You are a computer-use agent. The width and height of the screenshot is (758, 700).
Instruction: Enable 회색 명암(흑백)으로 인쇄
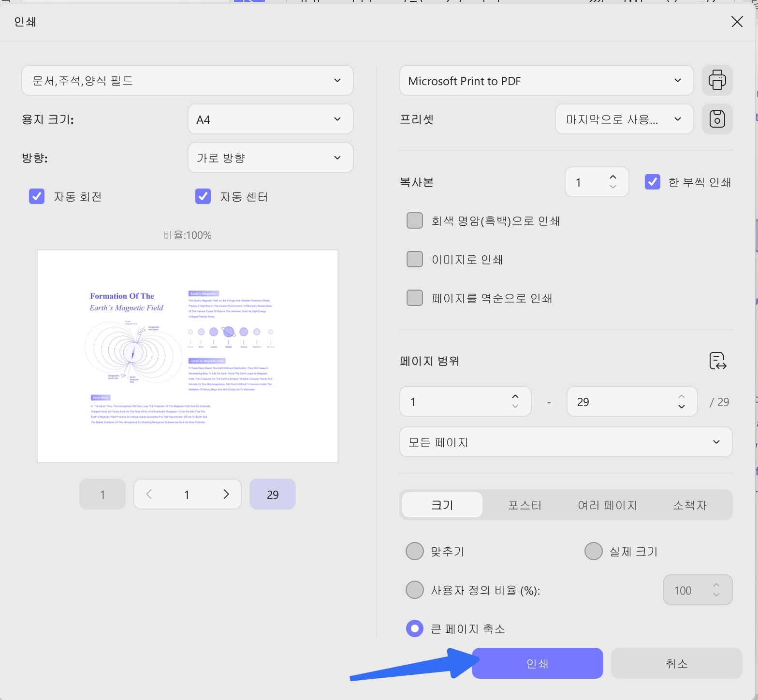[x=415, y=220]
